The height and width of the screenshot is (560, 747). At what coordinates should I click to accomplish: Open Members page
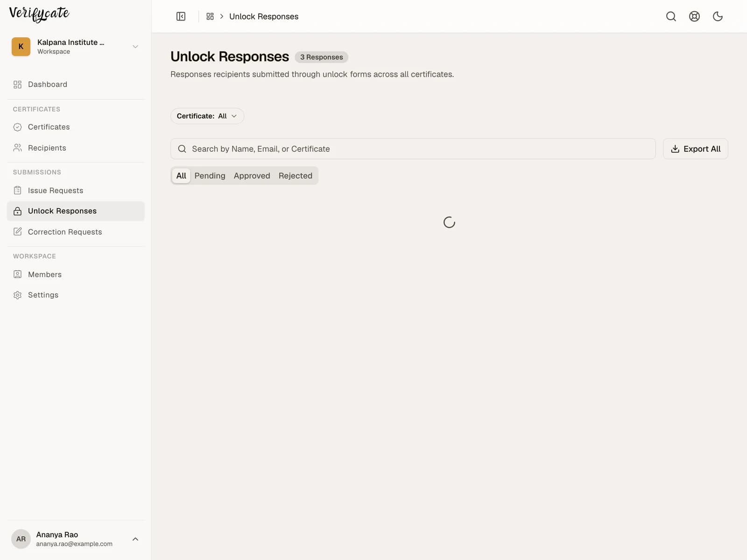76,274
